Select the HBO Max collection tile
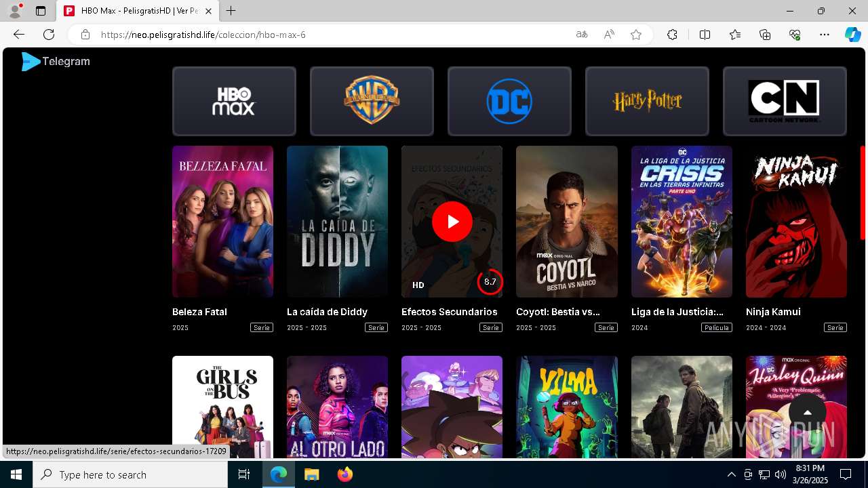Screen dimensions: 868x488 [234, 101]
